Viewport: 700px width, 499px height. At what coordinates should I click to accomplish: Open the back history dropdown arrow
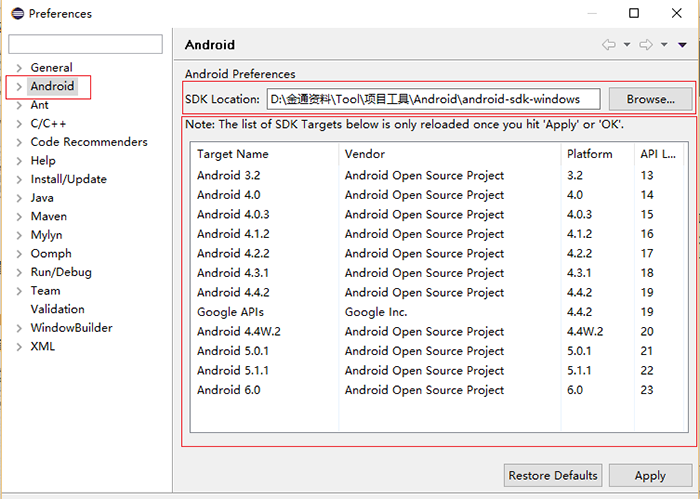[x=627, y=45]
